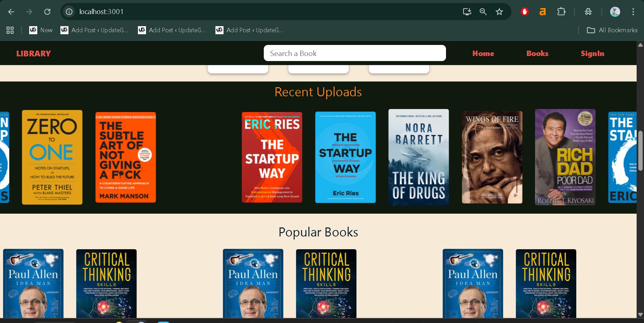Click the browser back arrow

[11, 12]
